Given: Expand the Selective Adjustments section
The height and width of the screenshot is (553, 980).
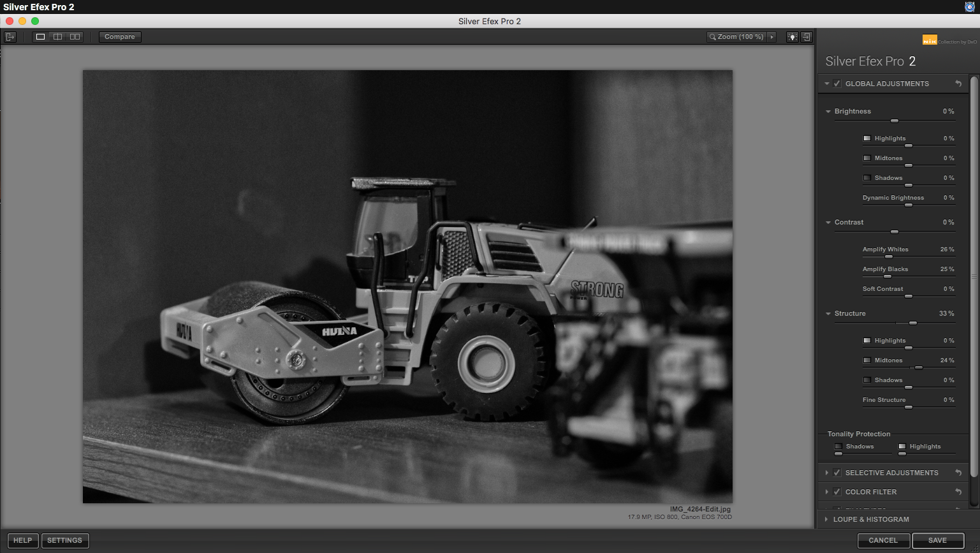Looking at the screenshot, I should 827,473.
